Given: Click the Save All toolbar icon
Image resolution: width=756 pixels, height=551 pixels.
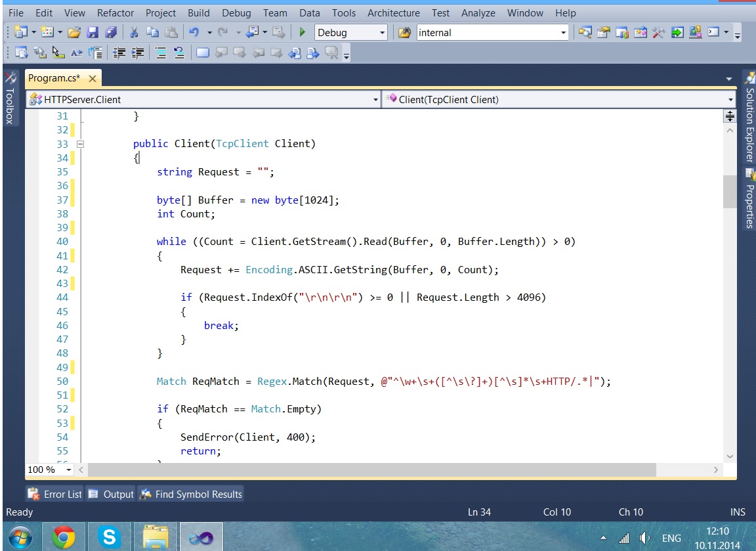Looking at the screenshot, I should 110,32.
